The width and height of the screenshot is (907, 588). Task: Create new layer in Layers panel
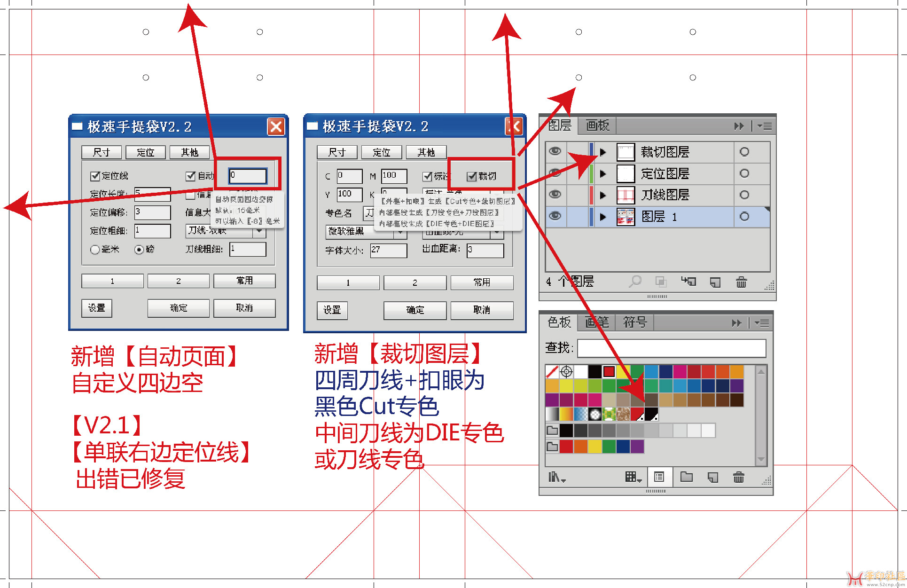coord(715,282)
